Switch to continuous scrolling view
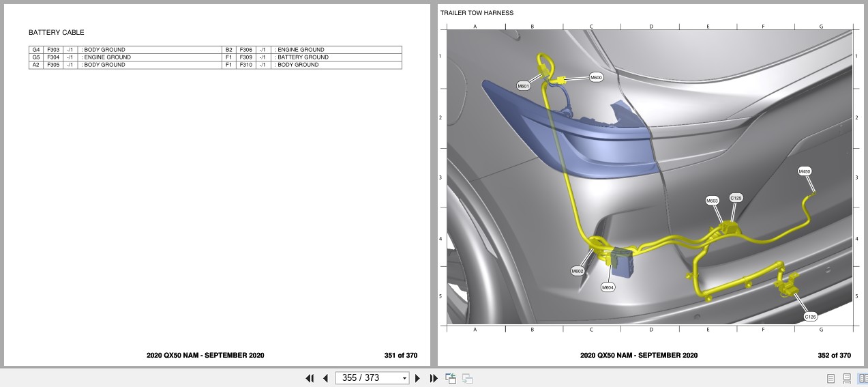 pyautogui.click(x=847, y=378)
